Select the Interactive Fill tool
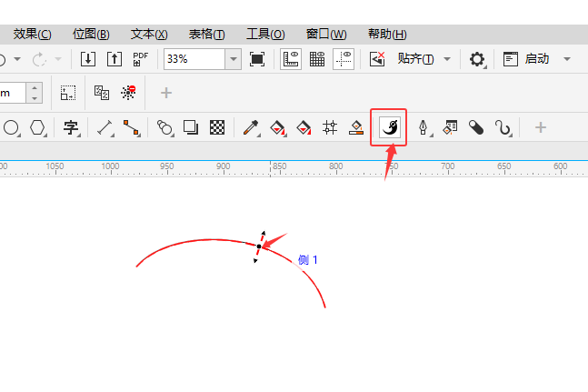The width and height of the screenshot is (588, 392). (x=277, y=127)
